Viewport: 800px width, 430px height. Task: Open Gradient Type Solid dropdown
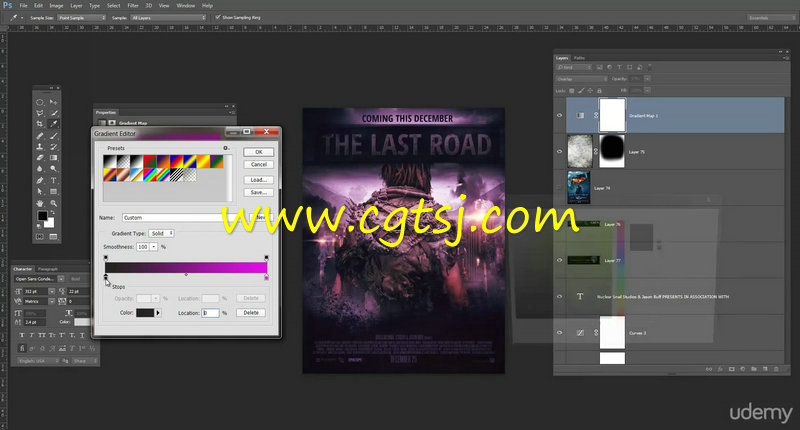pos(162,233)
